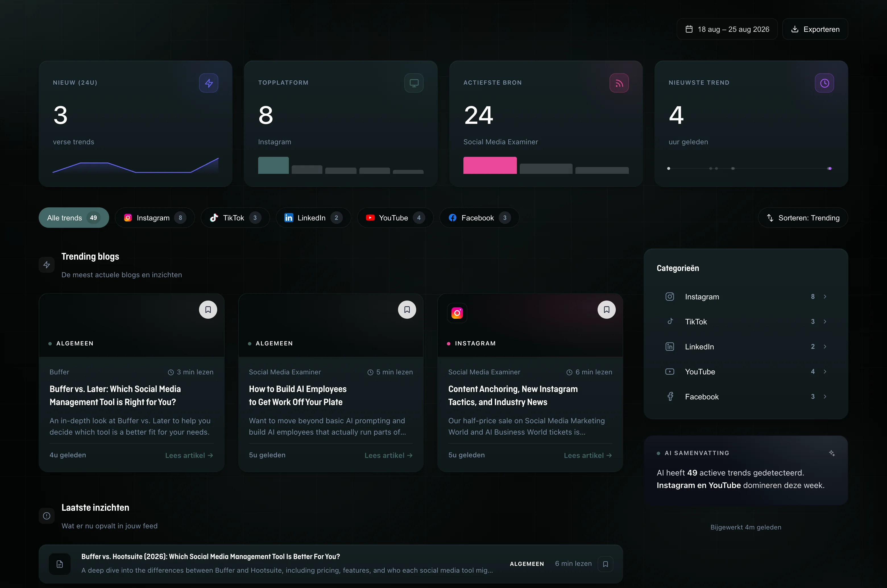887x588 pixels.
Task: Expand the LinkedIn category chevron
Action: [x=825, y=347]
